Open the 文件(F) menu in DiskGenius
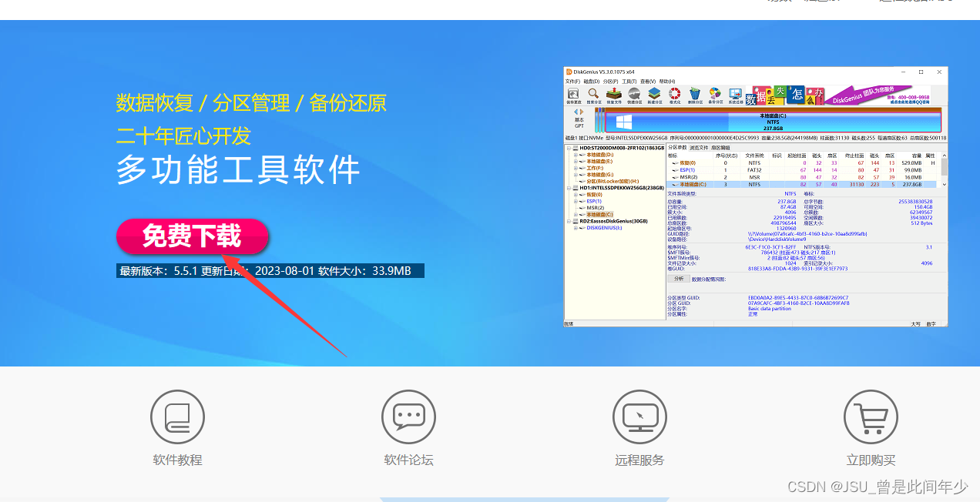The image size is (980, 502). coord(572,82)
